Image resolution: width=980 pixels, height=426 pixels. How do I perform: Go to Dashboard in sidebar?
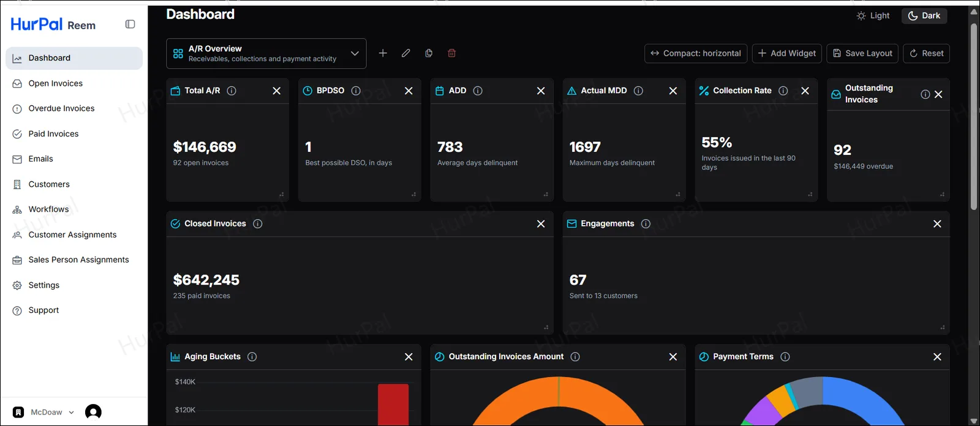pos(74,58)
